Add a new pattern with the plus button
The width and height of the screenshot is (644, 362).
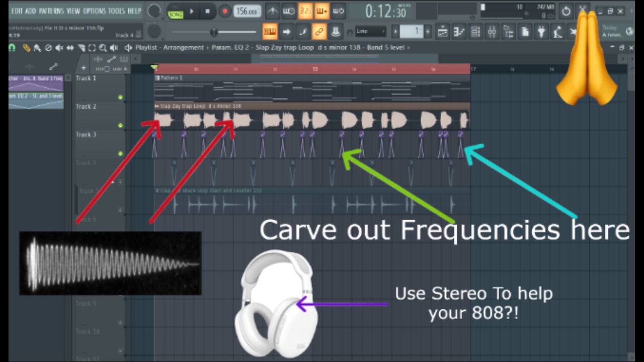pos(428,32)
